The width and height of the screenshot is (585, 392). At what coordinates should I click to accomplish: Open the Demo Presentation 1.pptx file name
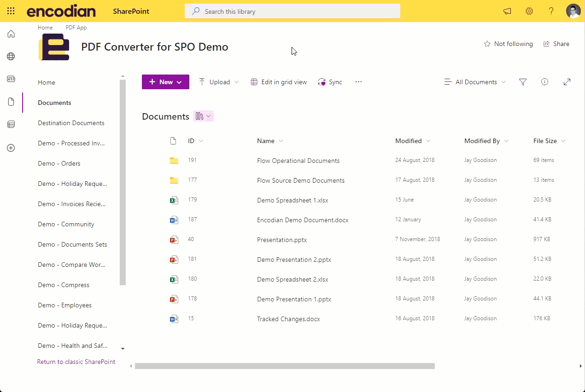(294, 299)
